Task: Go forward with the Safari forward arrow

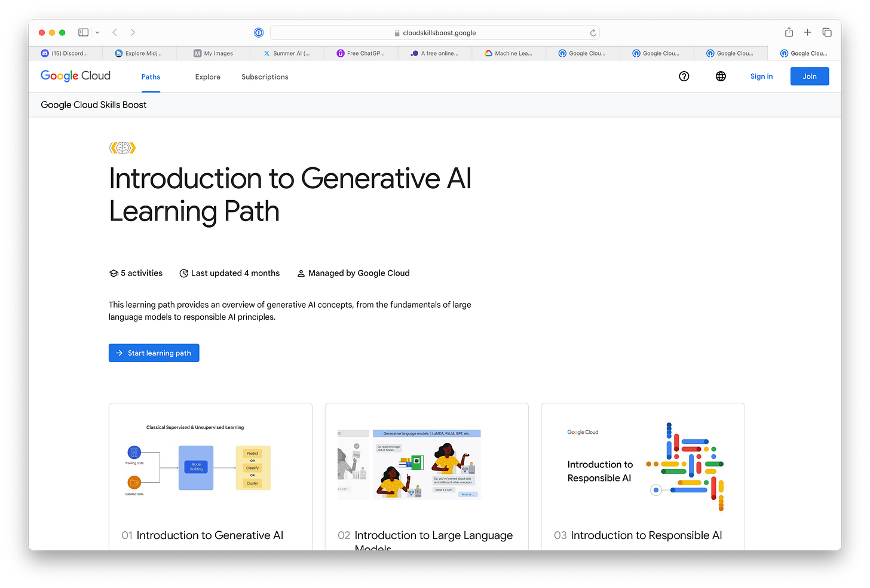Action: pyautogui.click(x=133, y=32)
